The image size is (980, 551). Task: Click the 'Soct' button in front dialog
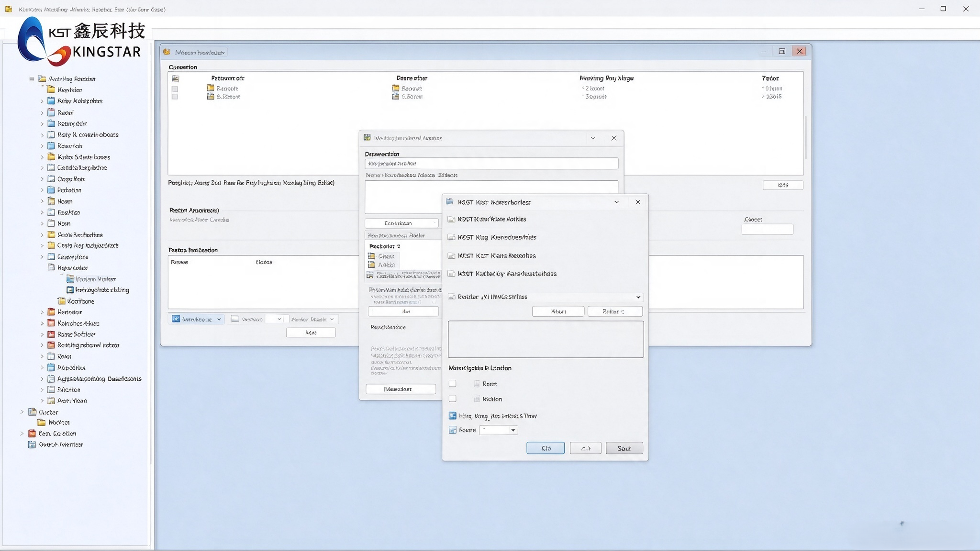pos(624,448)
